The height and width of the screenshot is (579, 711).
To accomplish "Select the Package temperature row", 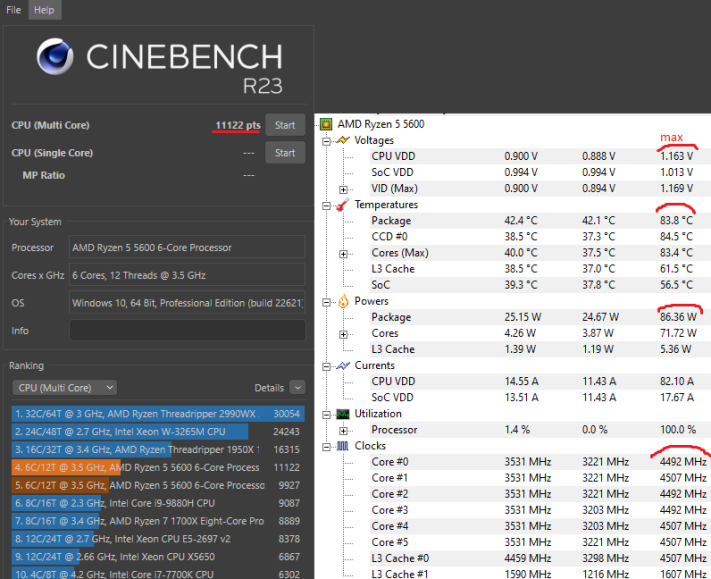I will pos(540,220).
